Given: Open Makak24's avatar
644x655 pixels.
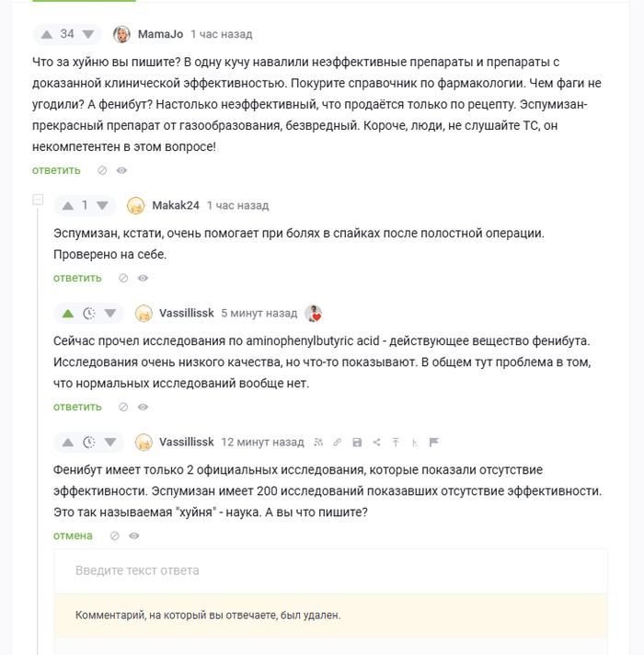Looking at the screenshot, I should pos(136,206).
